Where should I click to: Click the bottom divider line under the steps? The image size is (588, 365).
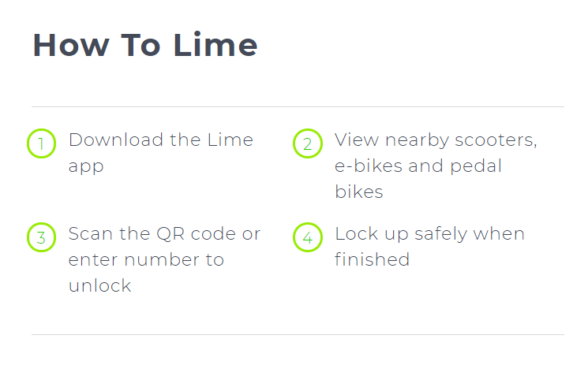(298, 334)
